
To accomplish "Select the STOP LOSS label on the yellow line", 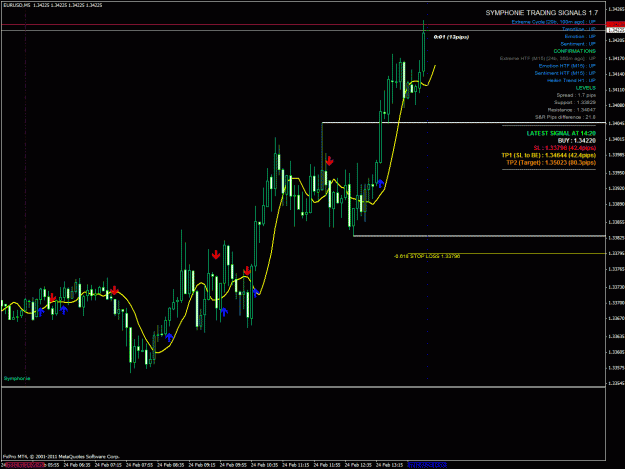I will tap(426, 256).
